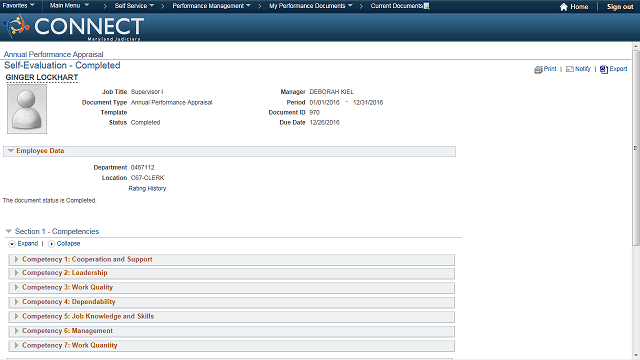Screen dimensions: 640x360
Task: Click the Status value Completed
Action: tap(145, 122)
